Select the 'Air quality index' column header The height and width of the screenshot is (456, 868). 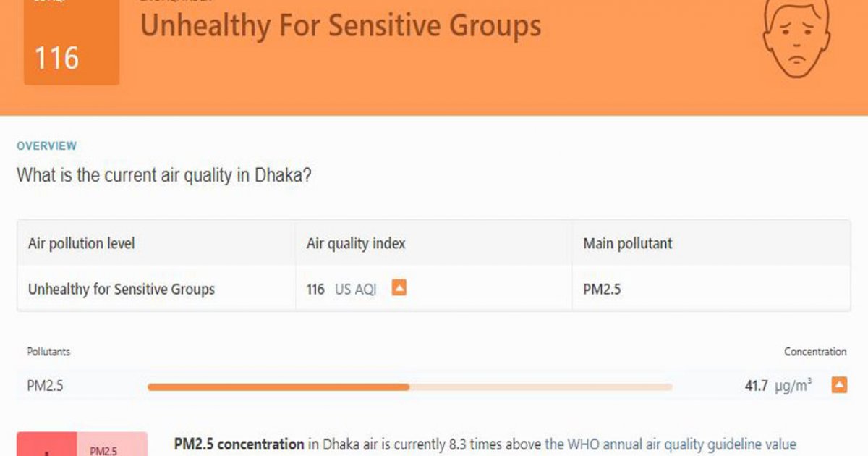[x=356, y=243]
